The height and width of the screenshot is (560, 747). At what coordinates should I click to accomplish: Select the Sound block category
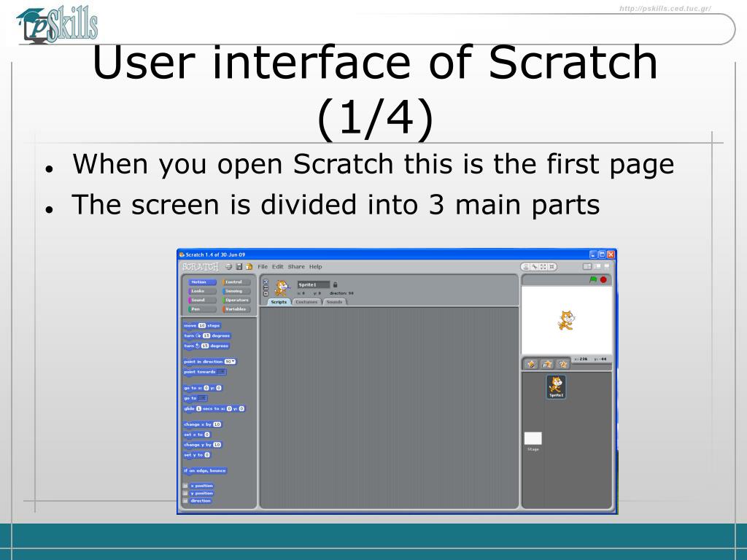point(202,300)
